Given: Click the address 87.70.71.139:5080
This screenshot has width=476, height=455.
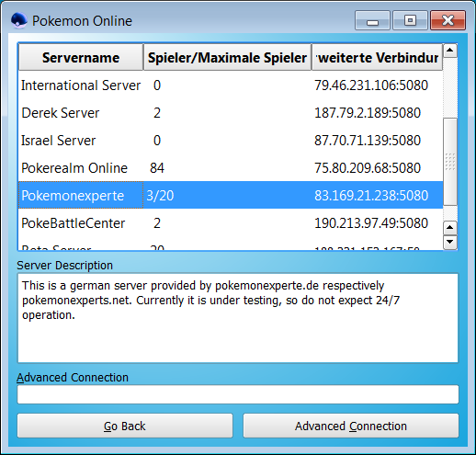Looking at the screenshot, I should (x=368, y=141).
